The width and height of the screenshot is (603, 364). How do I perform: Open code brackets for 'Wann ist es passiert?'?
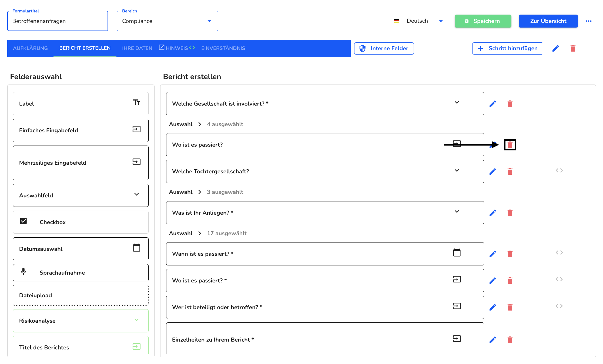click(559, 252)
